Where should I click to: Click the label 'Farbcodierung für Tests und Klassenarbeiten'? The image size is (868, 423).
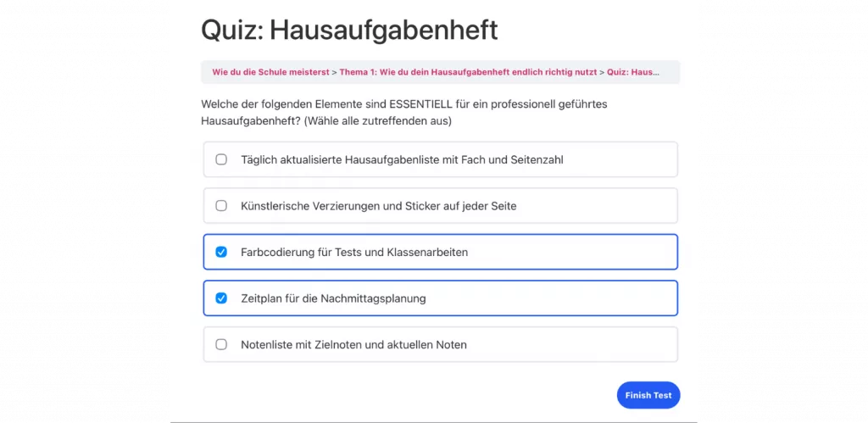point(354,252)
